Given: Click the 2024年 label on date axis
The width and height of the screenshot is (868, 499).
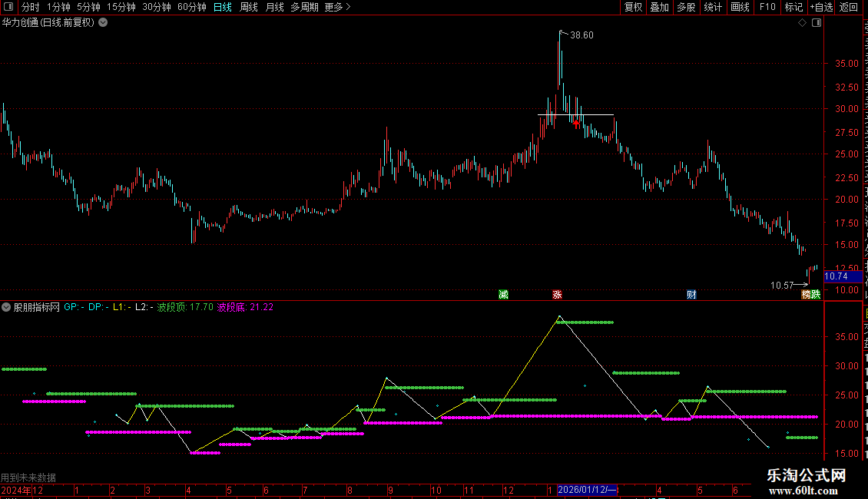Looking at the screenshot, I should click(x=16, y=490).
